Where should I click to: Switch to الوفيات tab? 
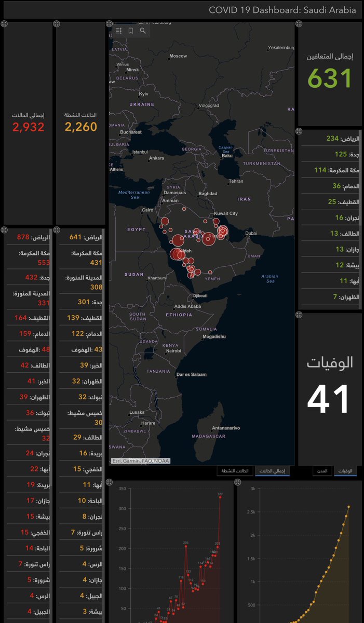(x=345, y=471)
